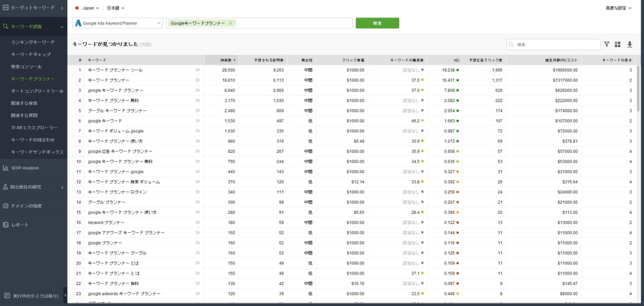The image size is (644, 306).
Task: Click the double-arrow icon for キーワード プランナー 使い方 row 8
Action: click(197, 141)
